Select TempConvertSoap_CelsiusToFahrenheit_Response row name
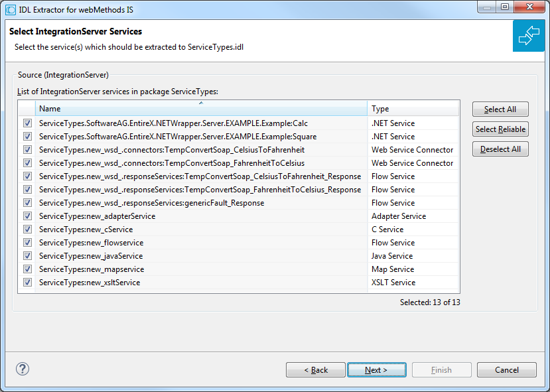 pyautogui.click(x=200, y=176)
